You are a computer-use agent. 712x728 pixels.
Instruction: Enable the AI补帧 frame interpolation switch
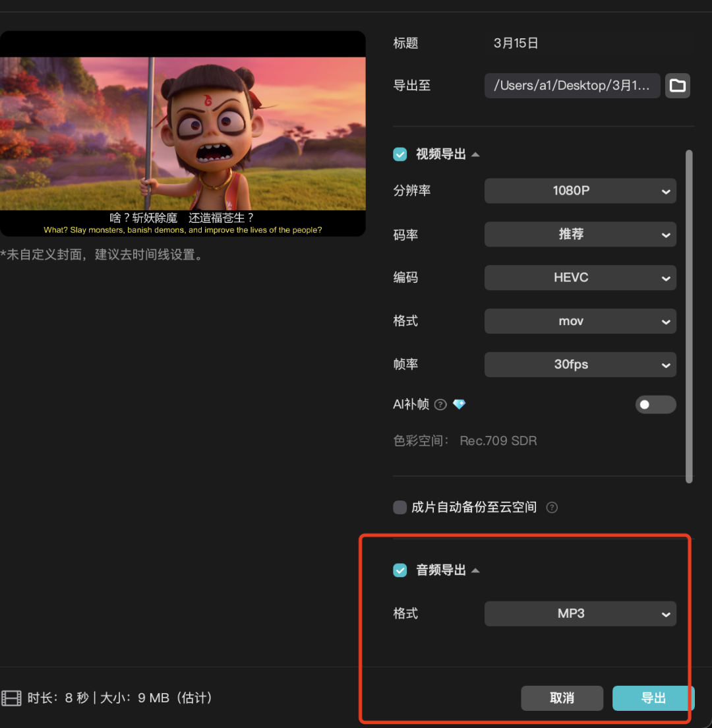tap(655, 404)
